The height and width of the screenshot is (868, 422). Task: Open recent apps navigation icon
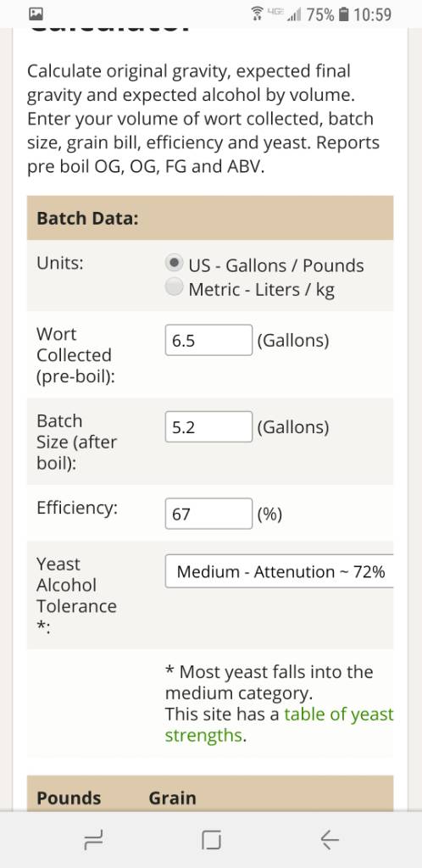[93, 840]
